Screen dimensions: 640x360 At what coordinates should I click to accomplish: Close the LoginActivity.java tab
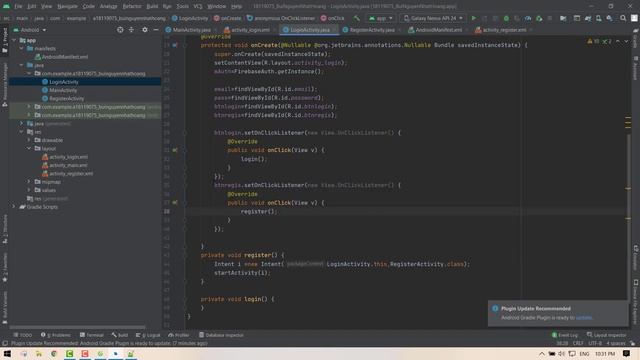click(335, 30)
